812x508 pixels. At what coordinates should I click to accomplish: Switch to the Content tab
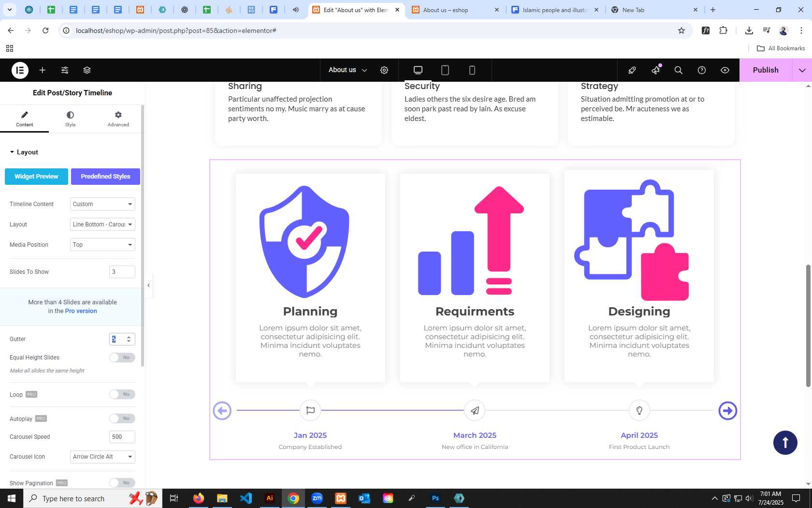24,119
